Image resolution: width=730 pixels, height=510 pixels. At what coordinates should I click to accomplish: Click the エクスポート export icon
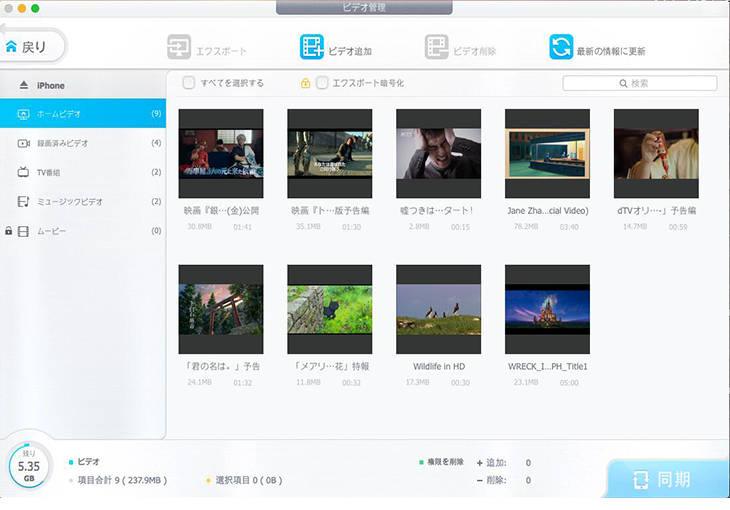coord(179,48)
